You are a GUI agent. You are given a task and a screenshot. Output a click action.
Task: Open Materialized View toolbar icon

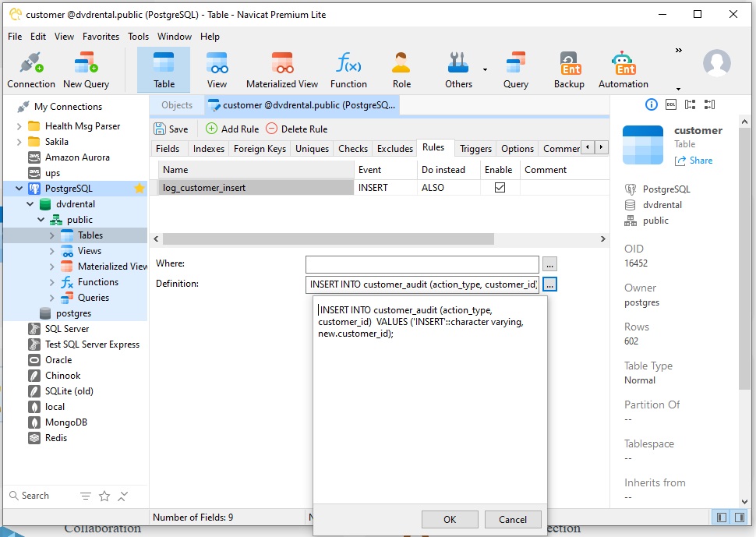point(282,70)
